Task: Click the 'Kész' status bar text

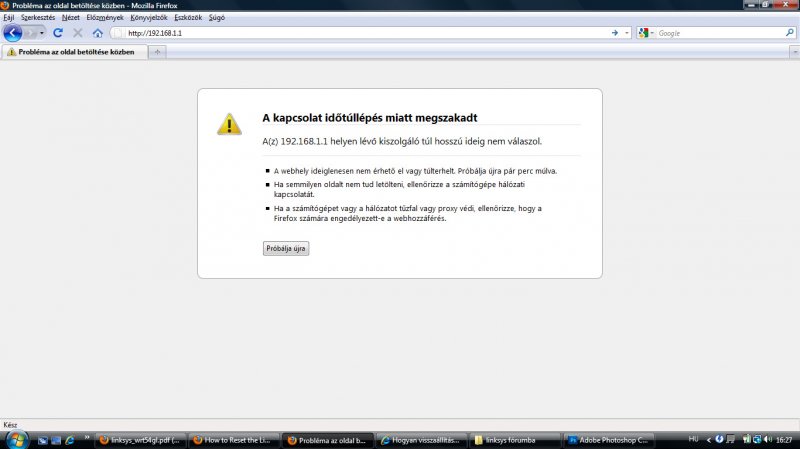Action: pyautogui.click(x=10, y=425)
